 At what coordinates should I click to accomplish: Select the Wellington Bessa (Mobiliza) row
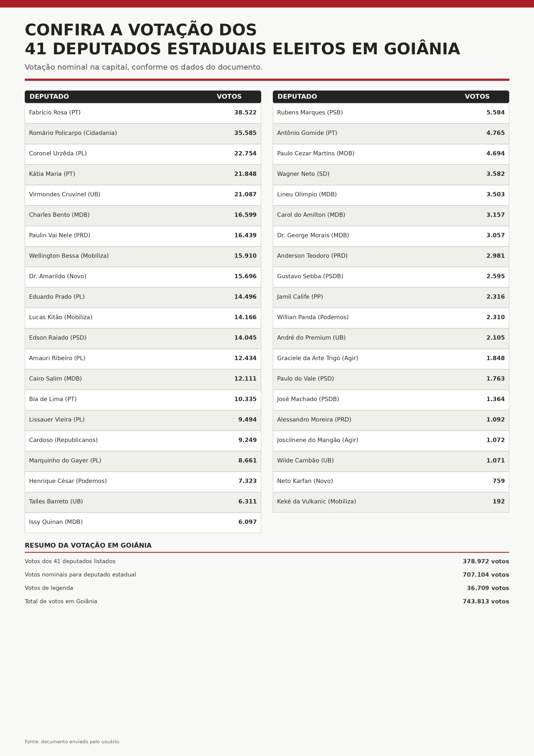[143, 256]
